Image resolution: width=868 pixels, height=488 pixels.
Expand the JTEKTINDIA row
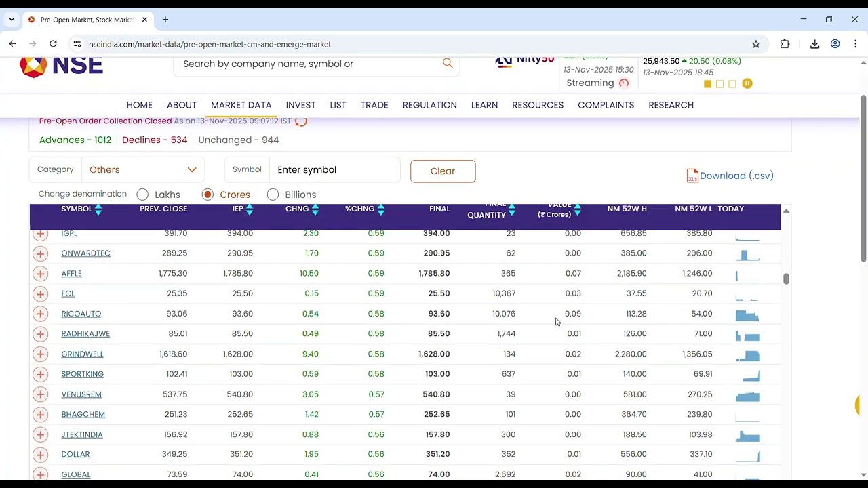(40, 434)
